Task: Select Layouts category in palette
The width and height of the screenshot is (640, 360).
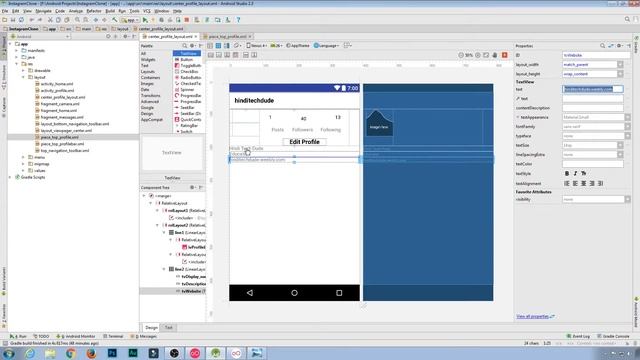Action: 148,71
